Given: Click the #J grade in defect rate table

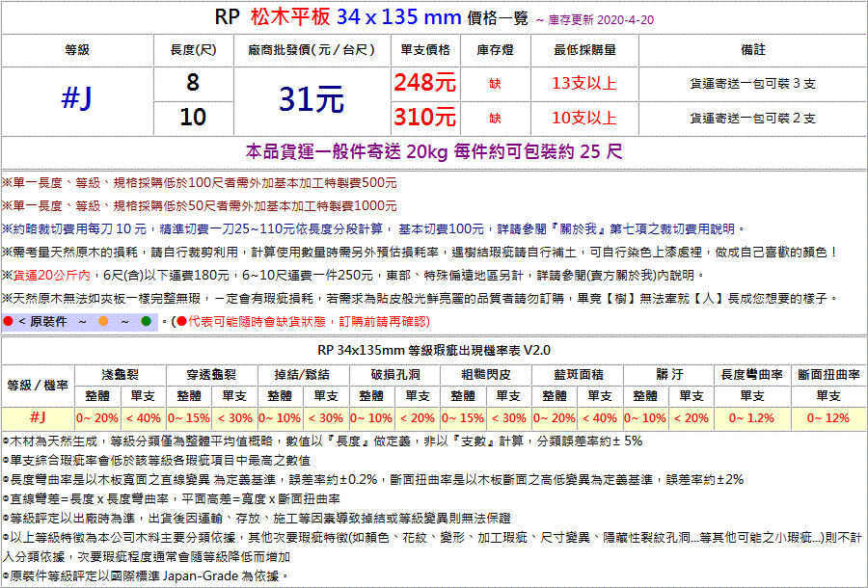Looking at the screenshot, I should click(x=37, y=417).
